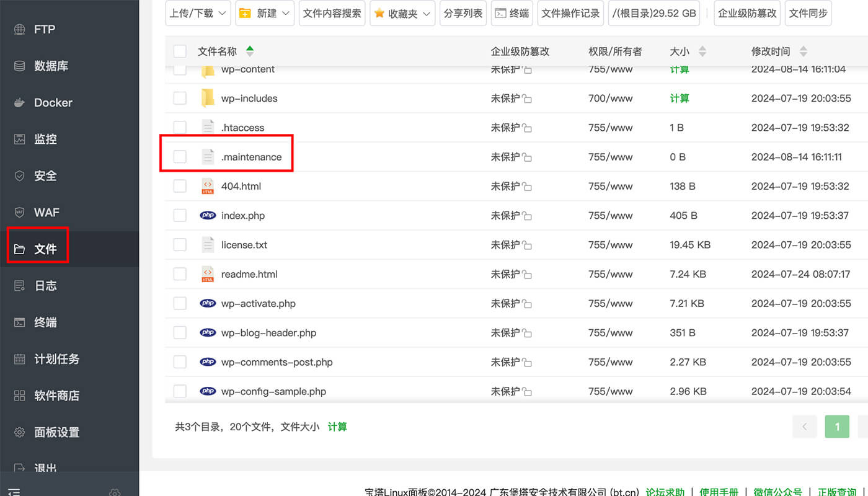
Task: Expand the 收藏夹 favorites dropdown
Action: (x=402, y=13)
